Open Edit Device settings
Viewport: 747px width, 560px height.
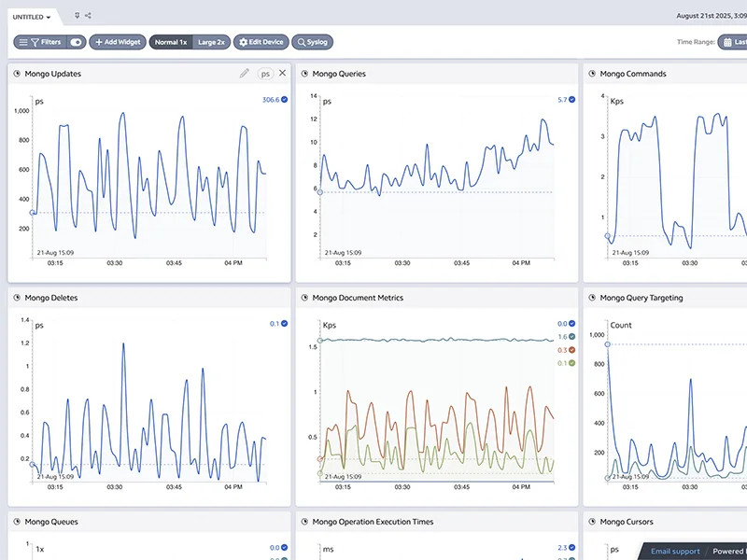(x=261, y=42)
